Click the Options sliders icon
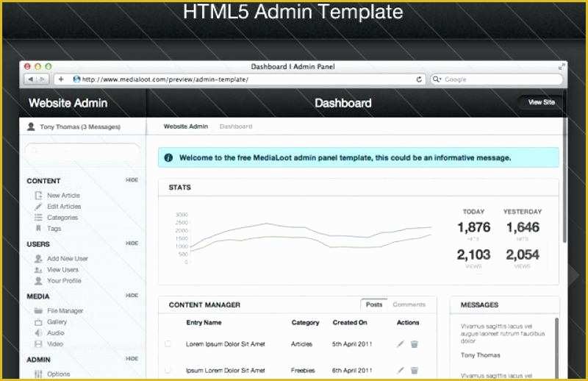 tap(38, 374)
